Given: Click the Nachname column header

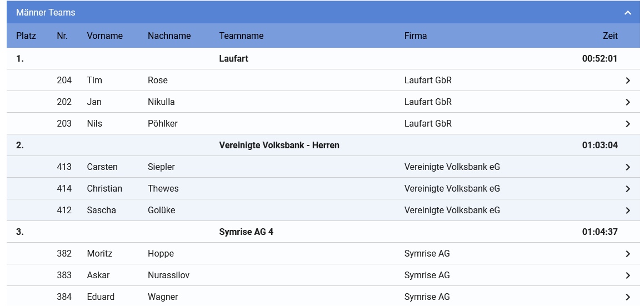Looking at the screenshot, I should tap(169, 36).
